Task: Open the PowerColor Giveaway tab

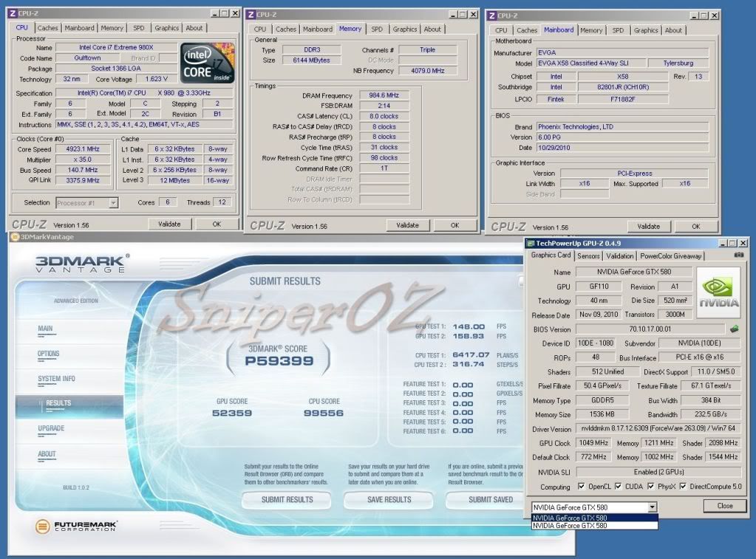Action: (x=671, y=256)
